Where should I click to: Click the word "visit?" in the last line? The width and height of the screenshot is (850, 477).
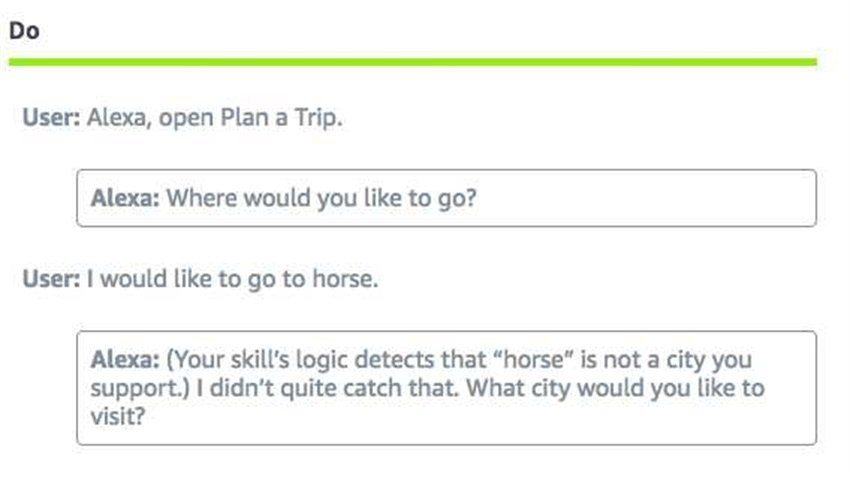[118, 417]
